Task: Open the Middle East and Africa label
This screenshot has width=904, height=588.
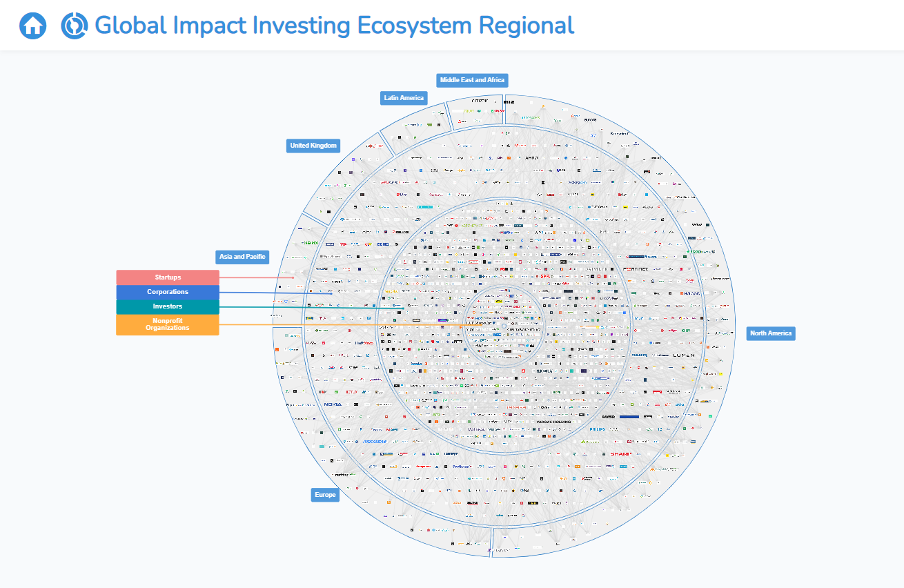Action: click(473, 80)
